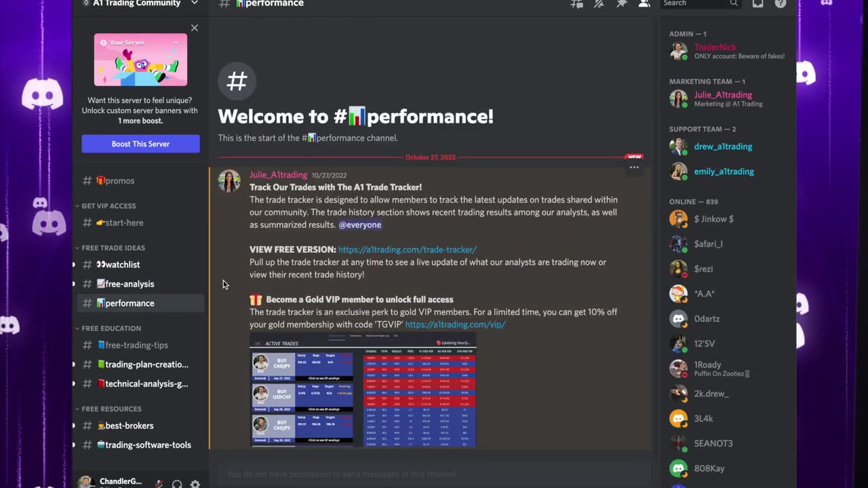Screen dimensions: 868x488
Task: Click ChandlerG user avatar in user panel
Action: [x=85, y=483]
